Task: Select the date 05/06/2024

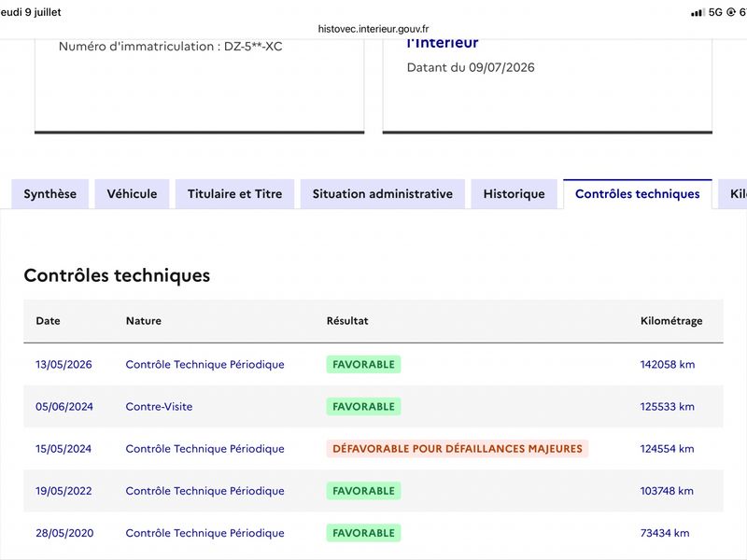Action: click(x=64, y=407)
